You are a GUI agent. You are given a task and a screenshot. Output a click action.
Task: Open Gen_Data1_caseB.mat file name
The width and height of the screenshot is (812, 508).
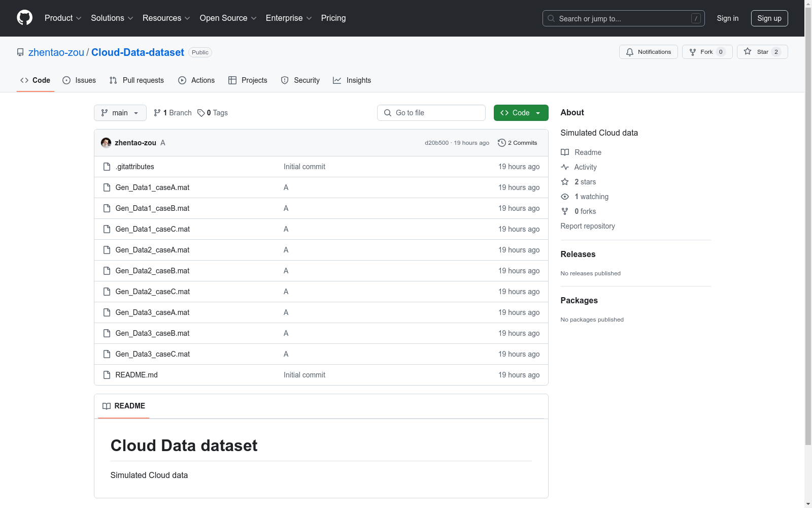point(152,208)
